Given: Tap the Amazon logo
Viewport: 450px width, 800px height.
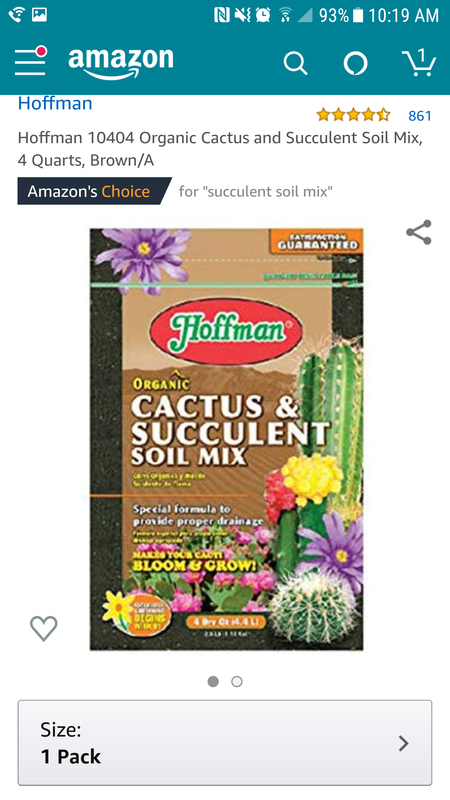Looking at the screenshot, I should pyautogui.click(x=121, y=63).
